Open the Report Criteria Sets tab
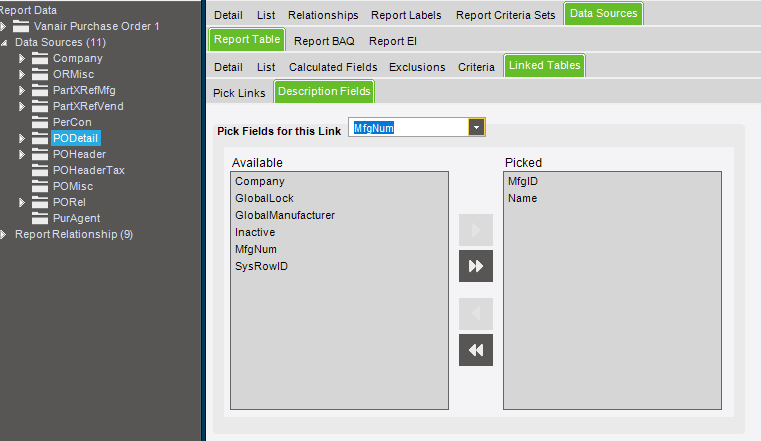The image size is (761, 441). [x=505, y=15]
